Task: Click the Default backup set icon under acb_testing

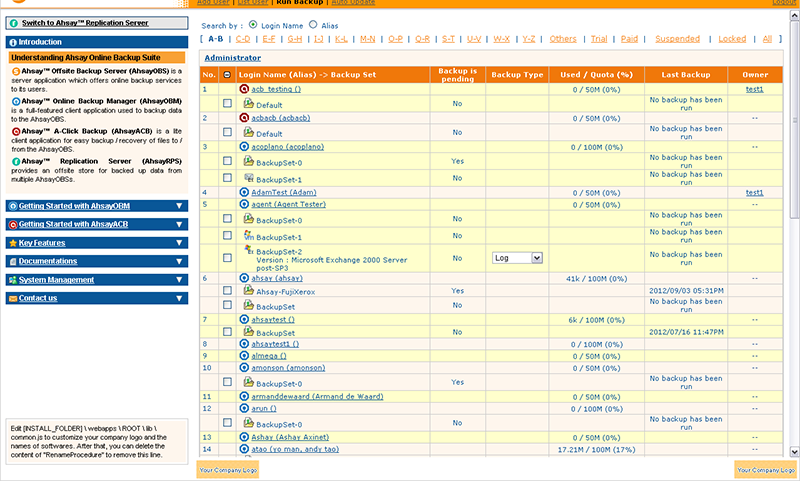Action: click(248, 104)
